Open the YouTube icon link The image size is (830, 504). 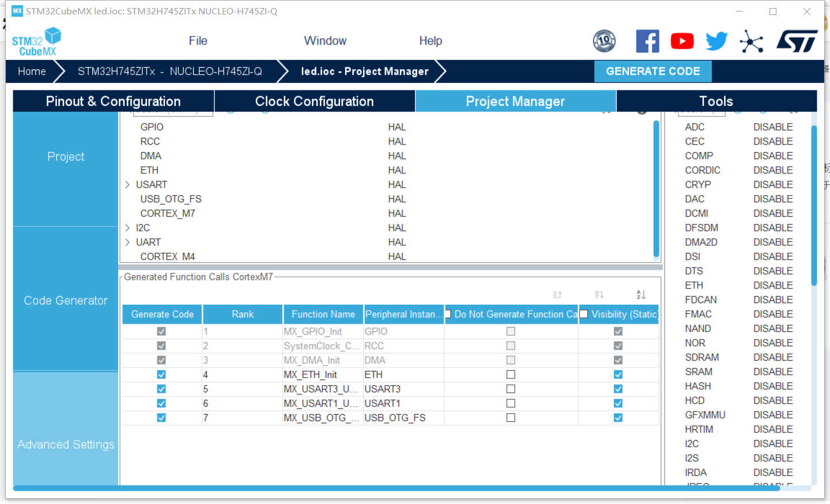(682, 41)
